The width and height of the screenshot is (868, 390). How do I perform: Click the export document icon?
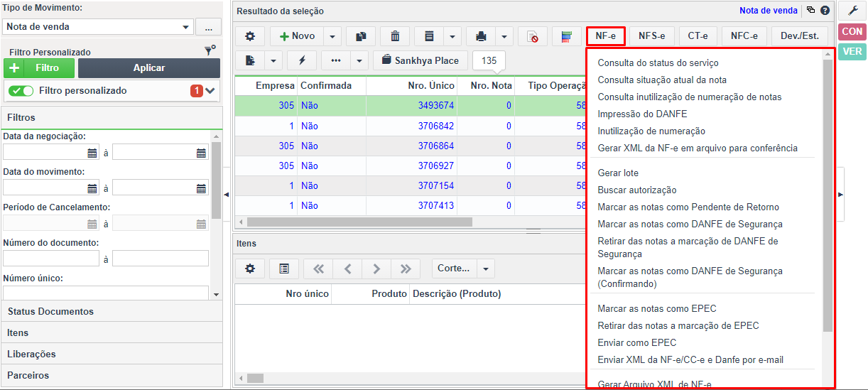click(x=249, y=60)
